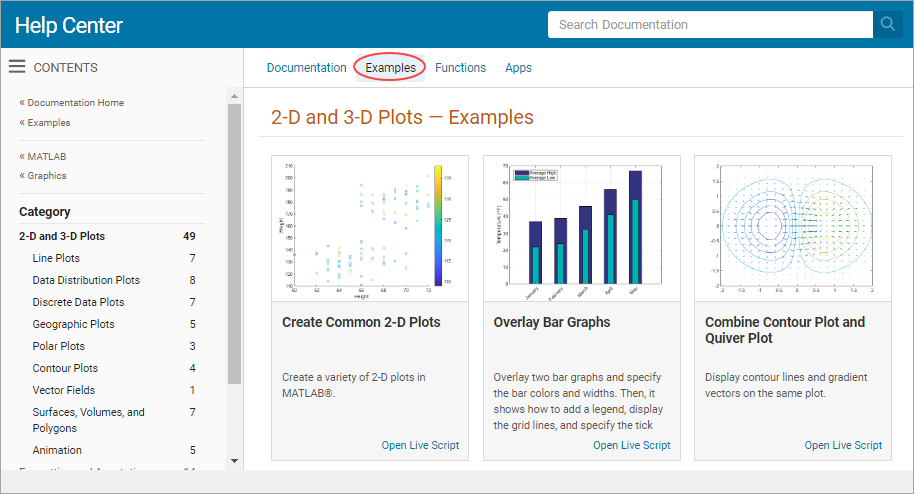Screen dimensions: 914x494
Task: Open the overlay bar graph thumbnail
Action: [581, 227]
